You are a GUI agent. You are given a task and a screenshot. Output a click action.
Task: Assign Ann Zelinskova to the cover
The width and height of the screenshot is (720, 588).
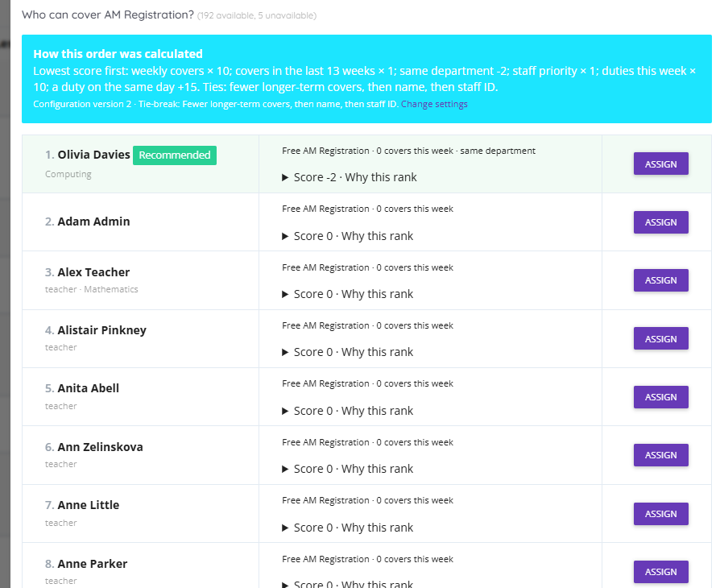tap(660, 455)
